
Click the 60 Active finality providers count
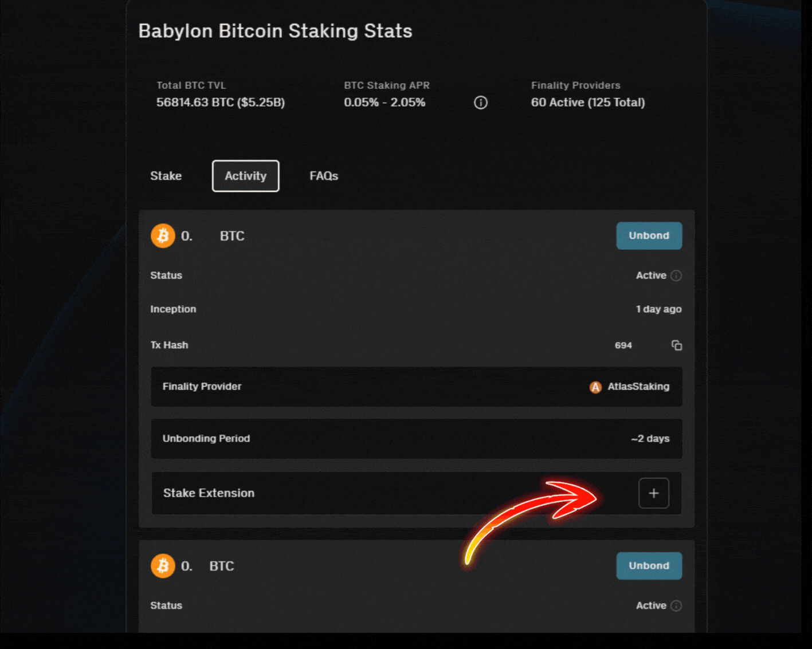[588, 103]
